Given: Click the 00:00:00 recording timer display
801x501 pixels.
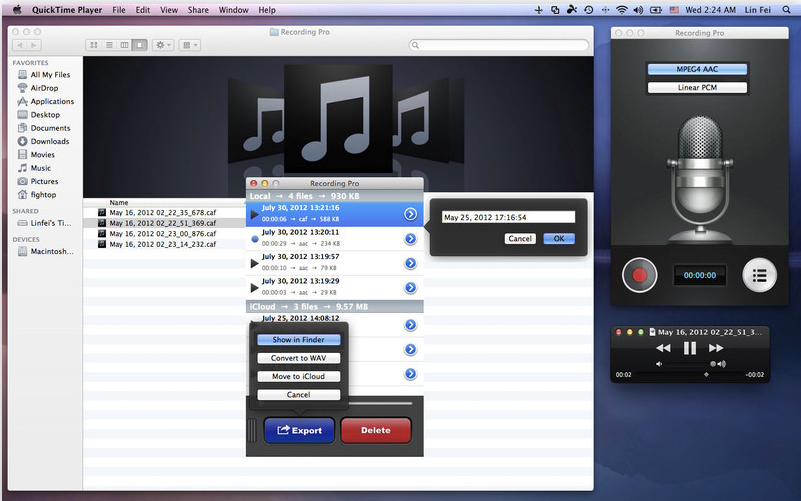Looking at the screenshot, I should pos(699,275).
